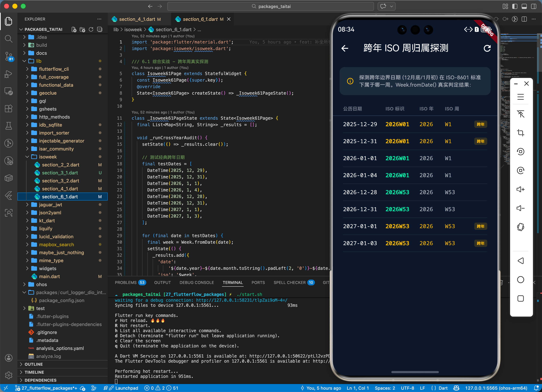Toggle the bottom panel layout button

click(x=524, y=7)
